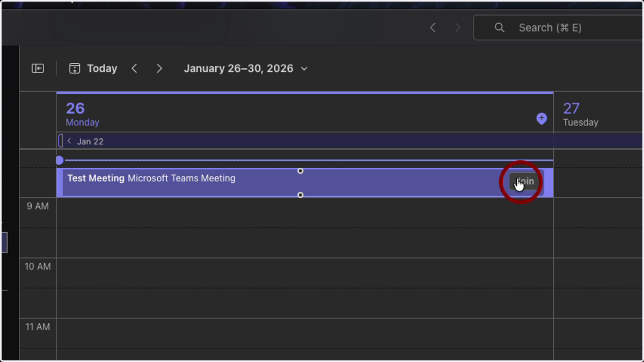644x362 pixels.
Task: Join the Test Meeting
Action: click(526, 182)
